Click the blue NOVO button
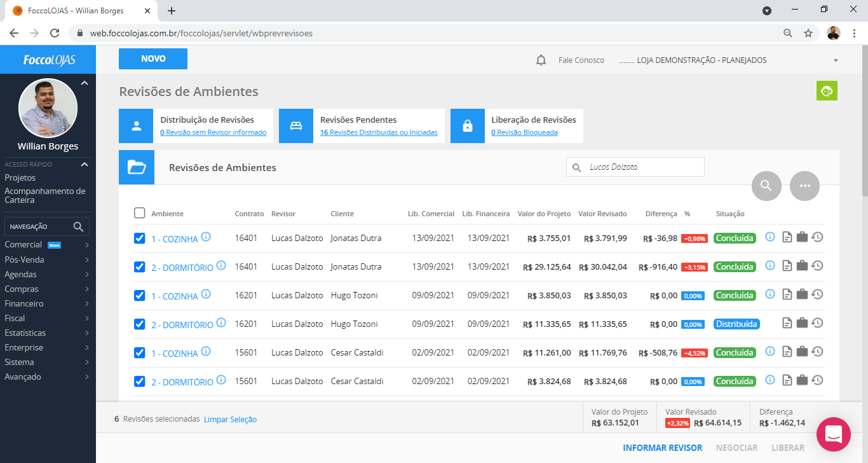 (x=153, y=59)
